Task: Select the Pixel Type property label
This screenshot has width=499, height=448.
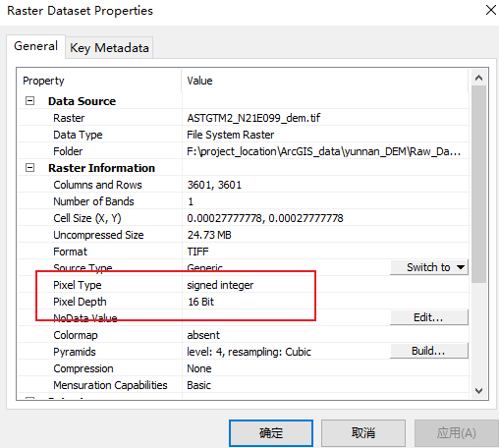Action: pos(78,285)
